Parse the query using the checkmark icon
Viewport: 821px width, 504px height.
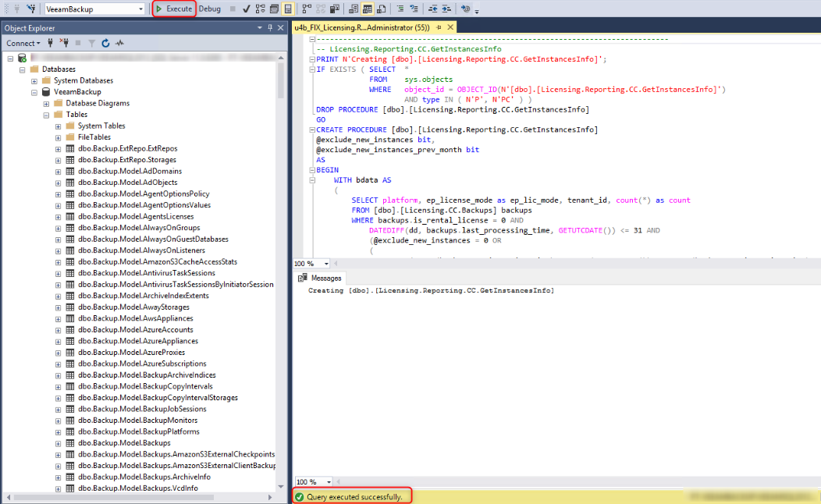pos(245,9)
